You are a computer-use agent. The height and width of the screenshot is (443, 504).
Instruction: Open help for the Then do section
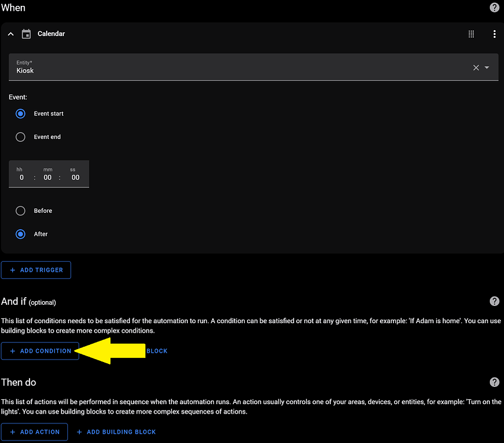[495, 382]
